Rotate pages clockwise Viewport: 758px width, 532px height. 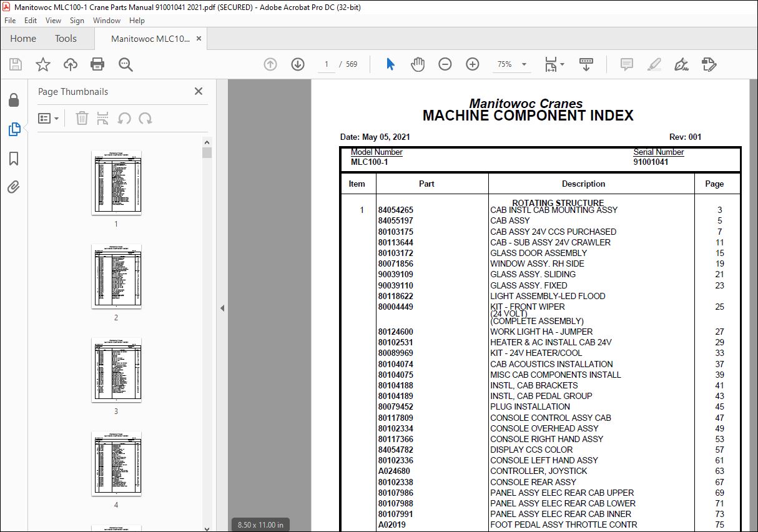[x=145, y=118]
